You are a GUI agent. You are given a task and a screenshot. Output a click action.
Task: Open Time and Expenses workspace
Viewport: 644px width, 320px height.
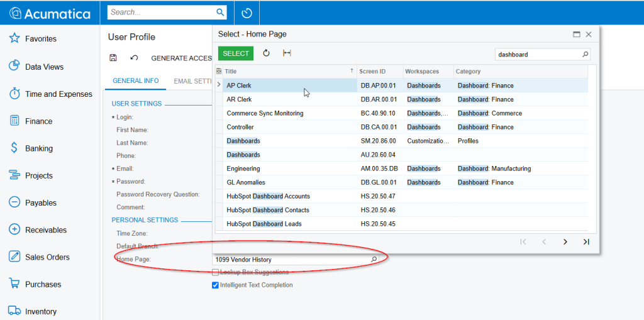pos(50,94)
